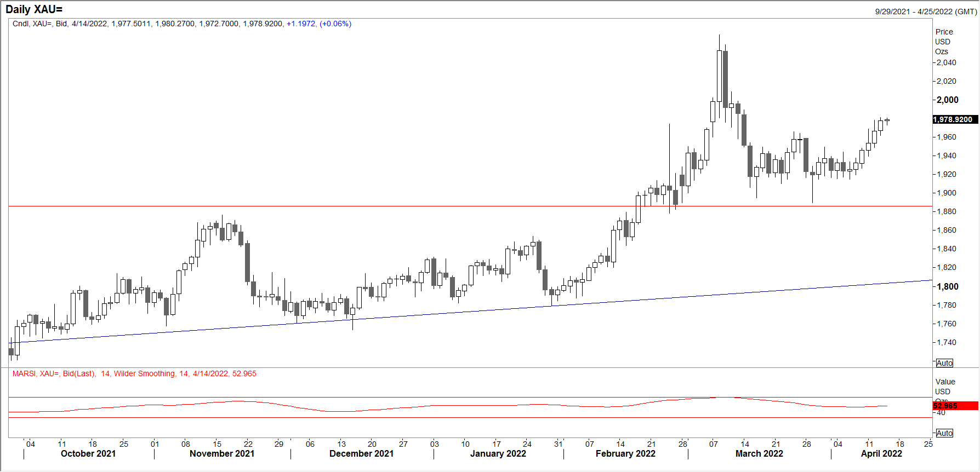
Task: Click the 1,880 price axis label
Action: tap(946, 211)
